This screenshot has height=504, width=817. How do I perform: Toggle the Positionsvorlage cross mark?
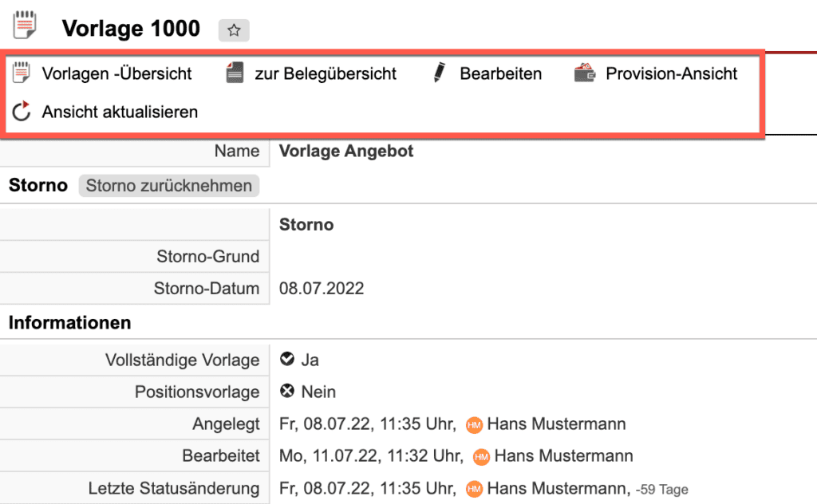pyautogui.click(x=288, y=391)
